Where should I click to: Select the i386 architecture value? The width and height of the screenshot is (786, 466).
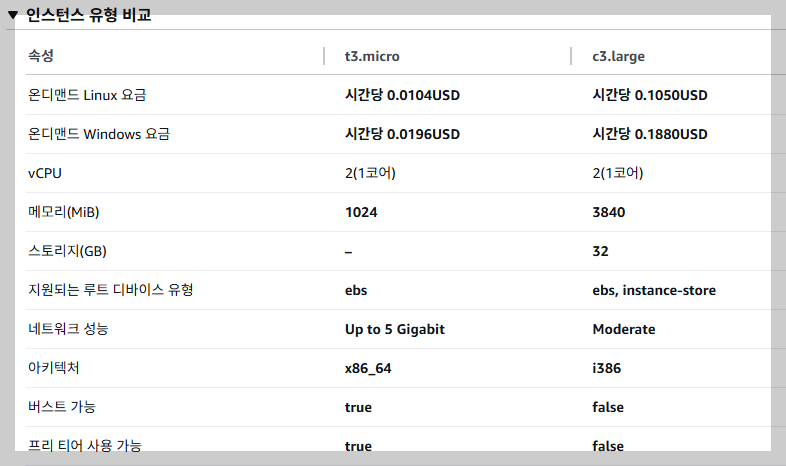tap(607, 369)
